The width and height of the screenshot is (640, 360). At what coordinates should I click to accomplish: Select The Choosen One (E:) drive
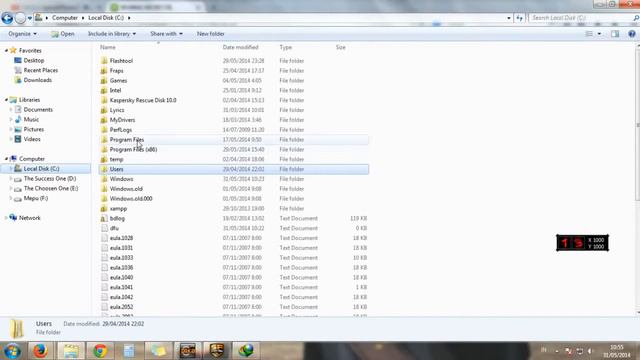pyautogui.click(x=51, y=189)
